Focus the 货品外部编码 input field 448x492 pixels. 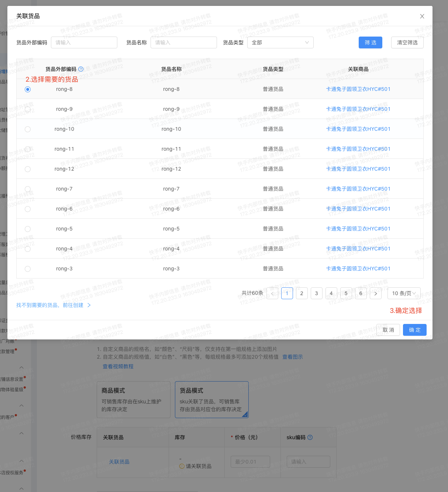pyautogui.click(x=84, y=42)
